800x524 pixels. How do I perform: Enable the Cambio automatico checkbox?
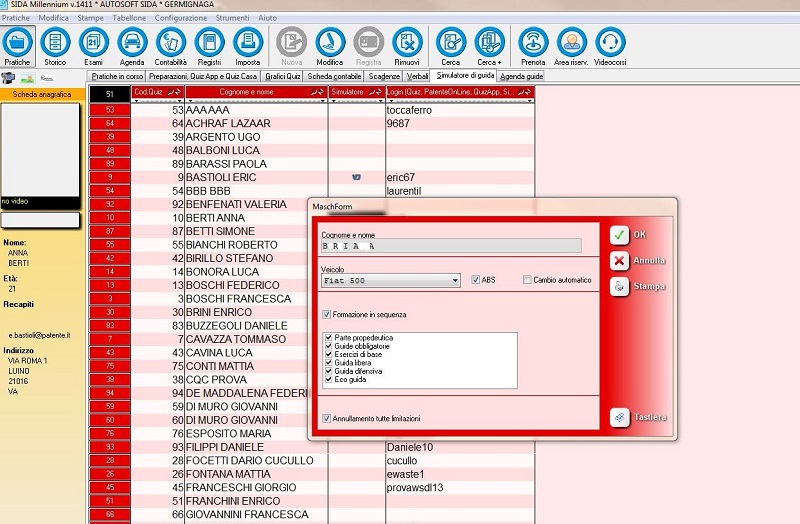point(527,280)
